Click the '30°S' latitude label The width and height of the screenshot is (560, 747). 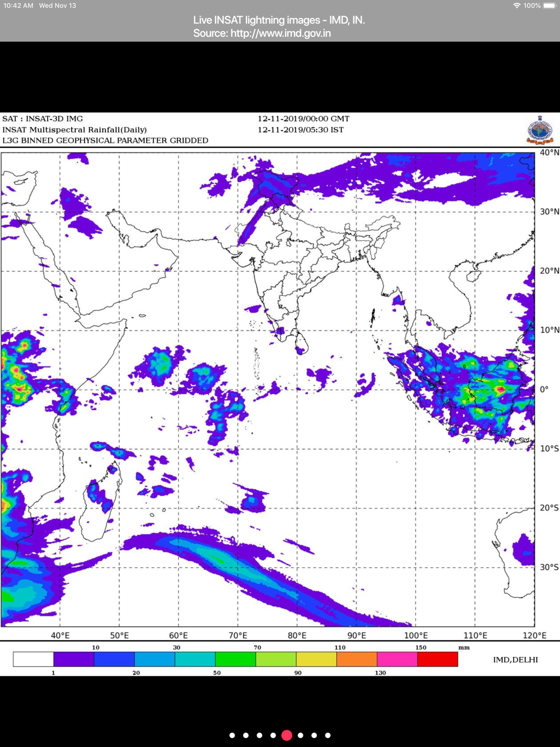[549, 567]
